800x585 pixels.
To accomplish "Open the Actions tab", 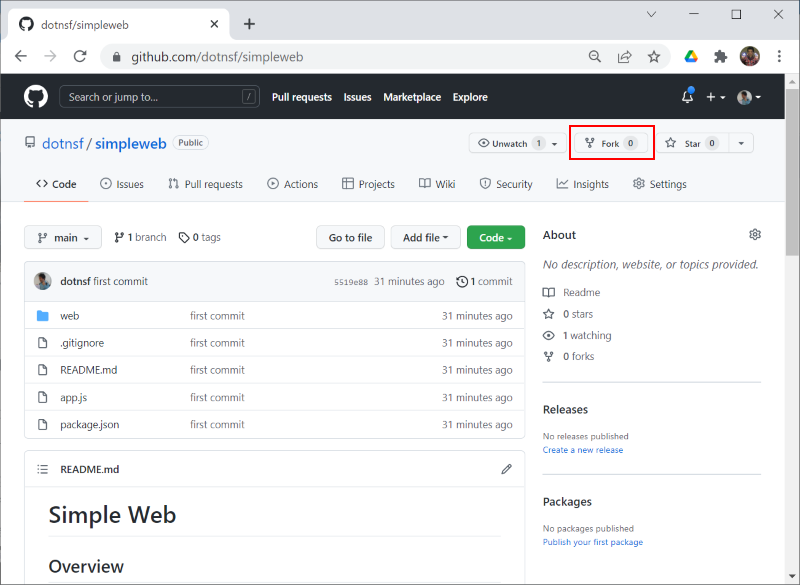I will pos(292,184).
